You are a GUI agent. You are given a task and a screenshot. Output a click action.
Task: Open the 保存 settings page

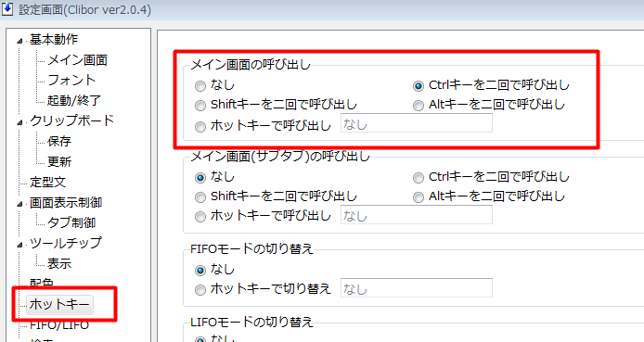point(59,141)
